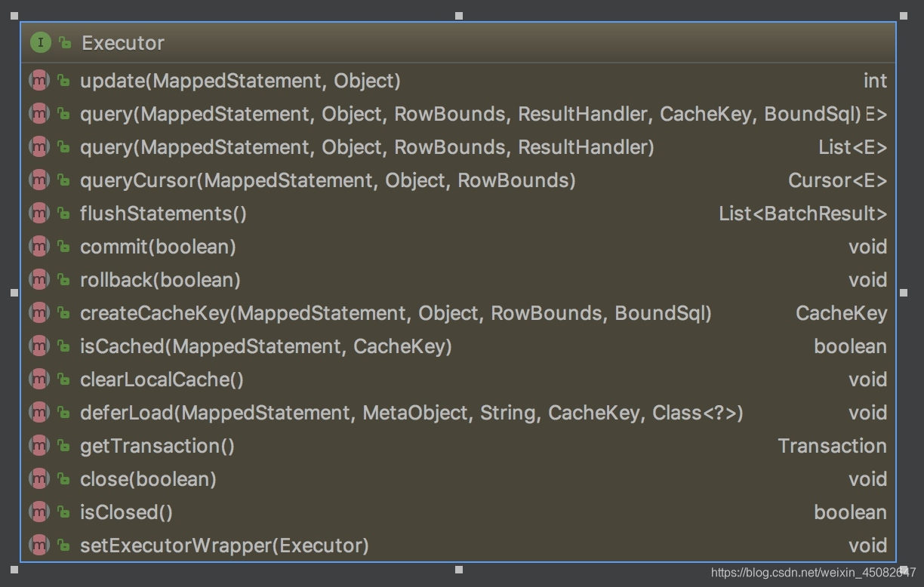
Task: Click method icon of flushStatements row
Action: click(x=39, y=213)
